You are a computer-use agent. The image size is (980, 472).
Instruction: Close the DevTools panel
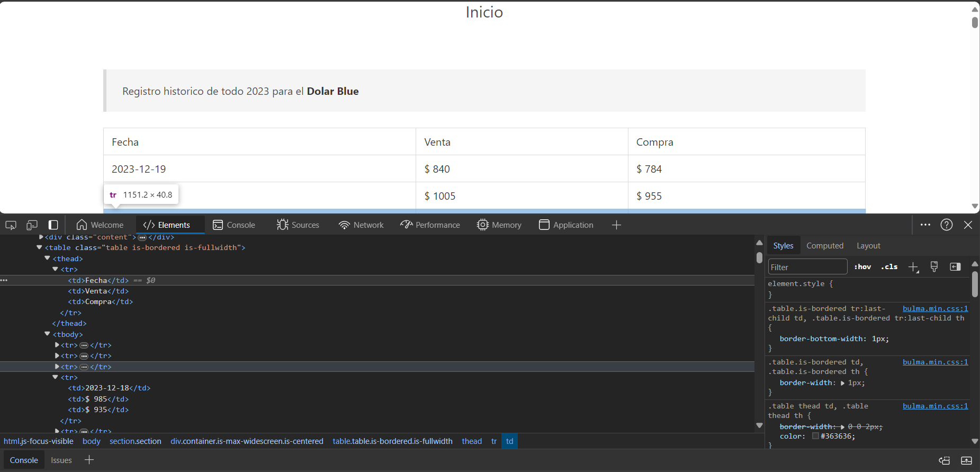(x=968, y=225)
